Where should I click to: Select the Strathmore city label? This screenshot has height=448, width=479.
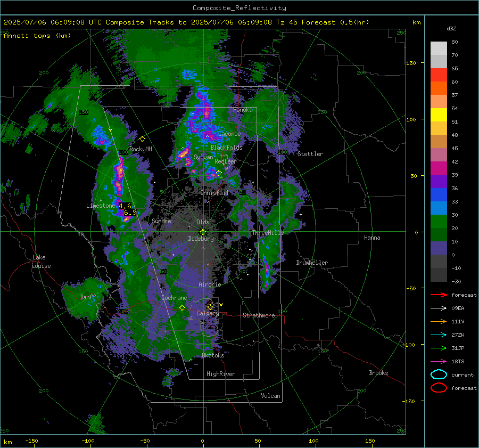click(259, 315)
